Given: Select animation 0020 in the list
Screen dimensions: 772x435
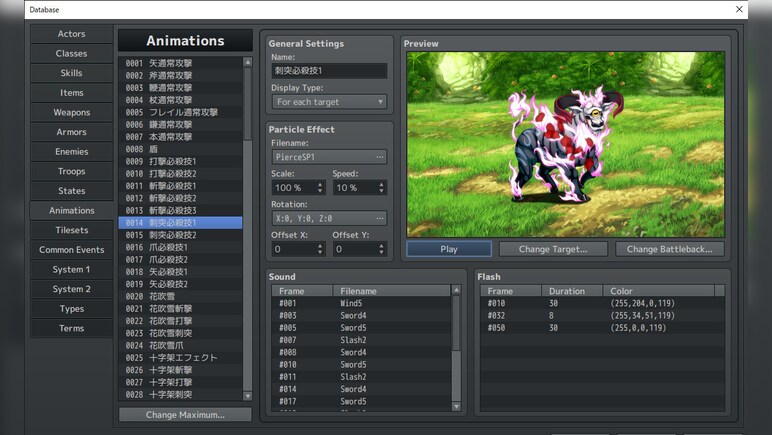Looking at the screenshot, I should click(180, 297).
